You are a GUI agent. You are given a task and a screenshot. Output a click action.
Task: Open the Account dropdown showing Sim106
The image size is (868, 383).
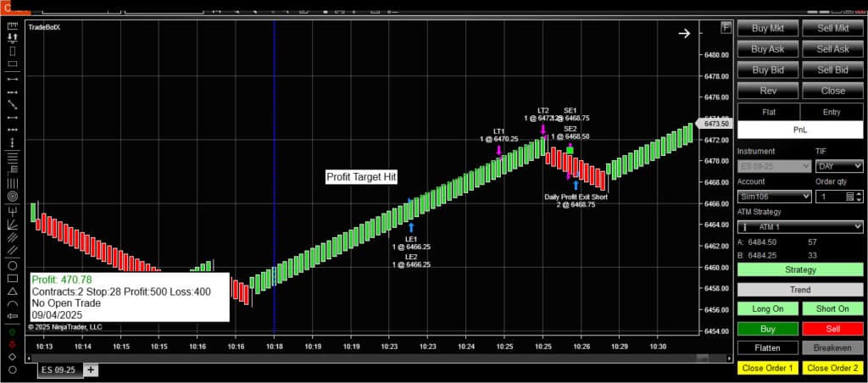774,197
